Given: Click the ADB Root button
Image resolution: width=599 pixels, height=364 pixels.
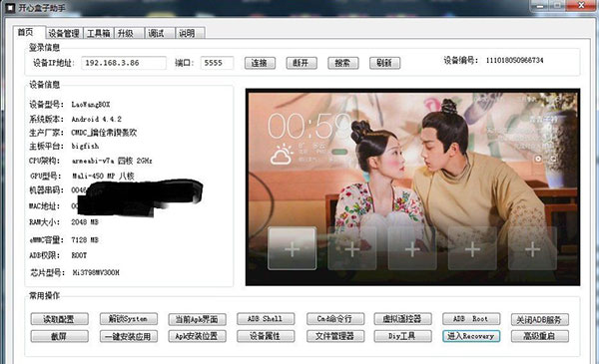Looking at the screenshot, I should [471, 318].
